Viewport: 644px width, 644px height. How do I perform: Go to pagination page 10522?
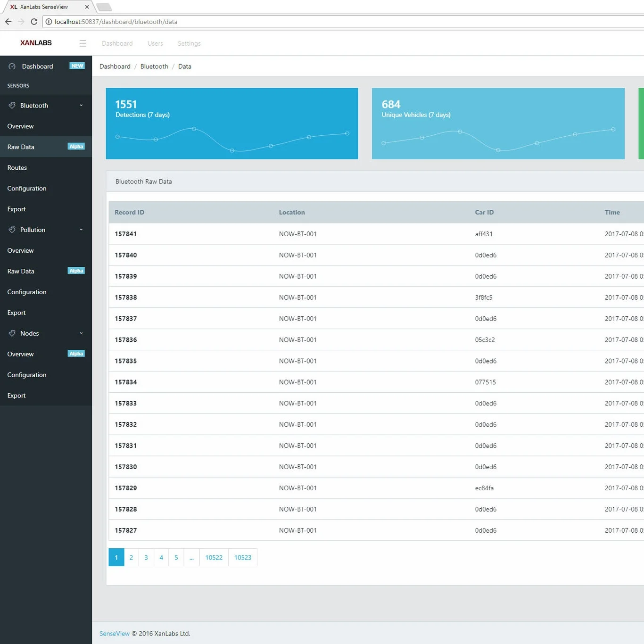click(214, 557)
